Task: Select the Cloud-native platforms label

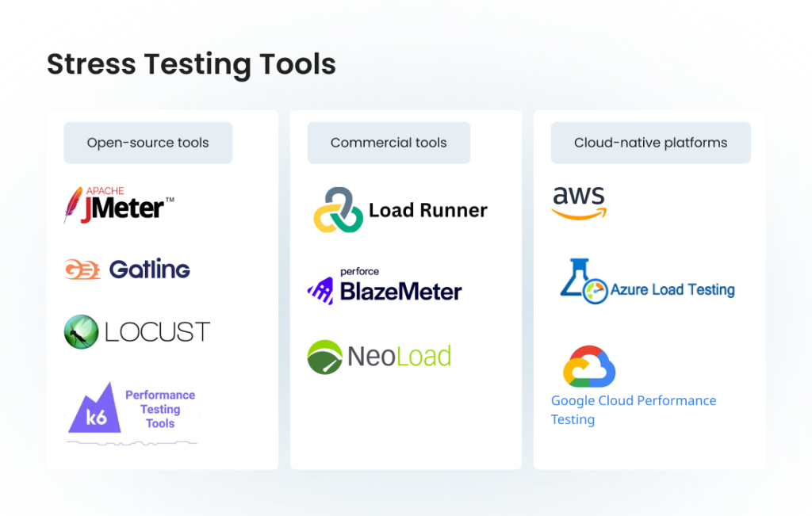Action: (650, 143)
